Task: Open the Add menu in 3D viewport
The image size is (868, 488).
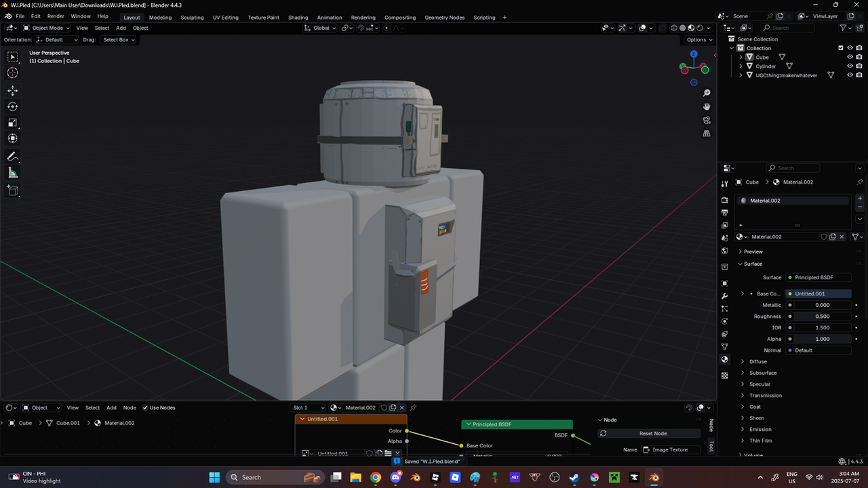Action: 121,28
